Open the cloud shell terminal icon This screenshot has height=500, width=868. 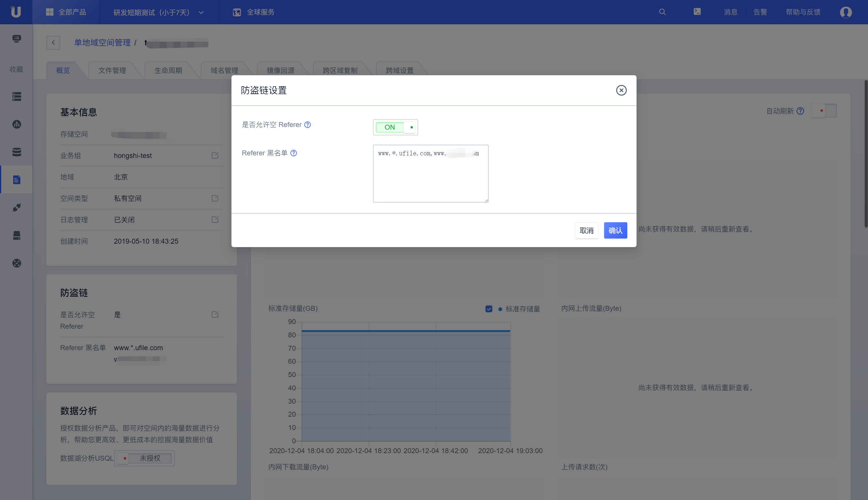click(697, 12)
